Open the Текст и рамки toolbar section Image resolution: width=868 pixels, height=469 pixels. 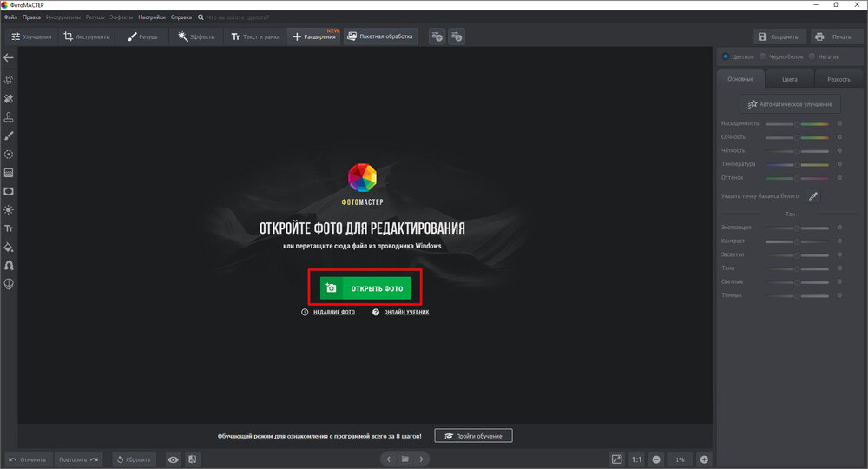tap(255, 36)
